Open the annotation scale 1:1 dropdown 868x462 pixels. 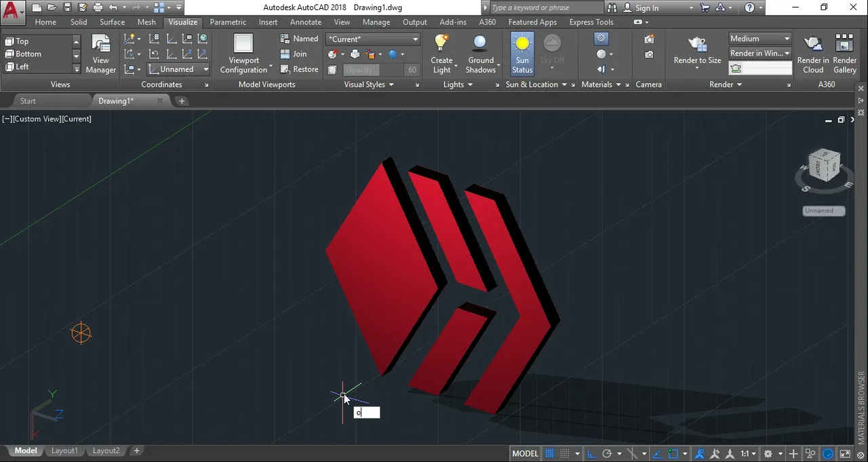click(x=748, y=454)
